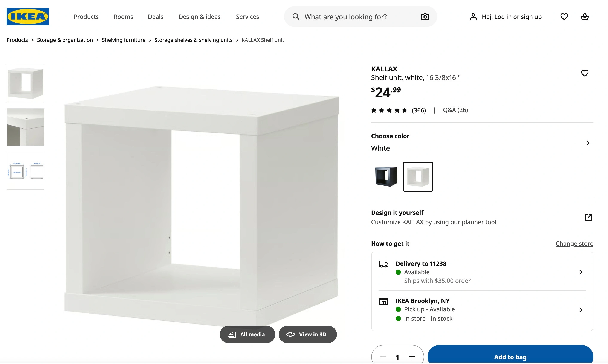The image size is (608, 364).
Task: Open favorites list heart in header
Action: point(564,17)
